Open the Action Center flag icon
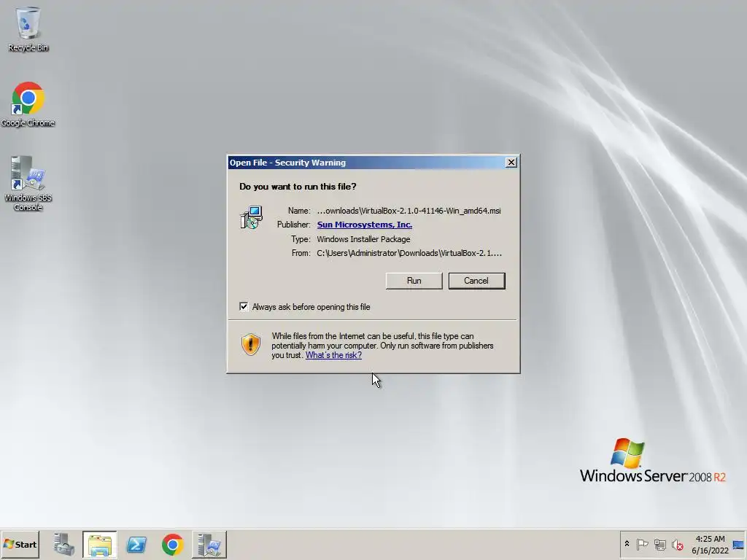Screen dimensions: 747x560 [x=642, y=544]
